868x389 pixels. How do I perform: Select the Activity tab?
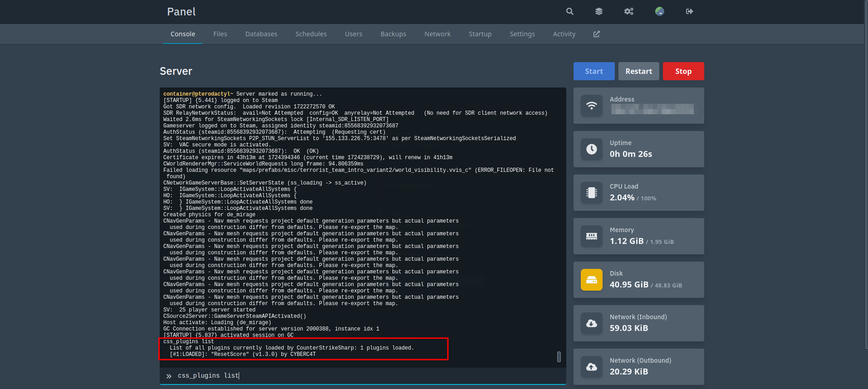click(564, 34)
